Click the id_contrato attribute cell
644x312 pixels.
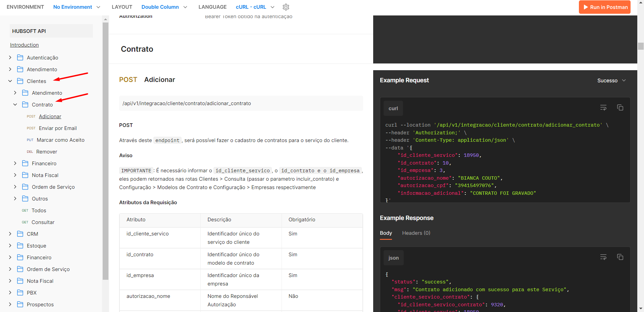point(160,259)
